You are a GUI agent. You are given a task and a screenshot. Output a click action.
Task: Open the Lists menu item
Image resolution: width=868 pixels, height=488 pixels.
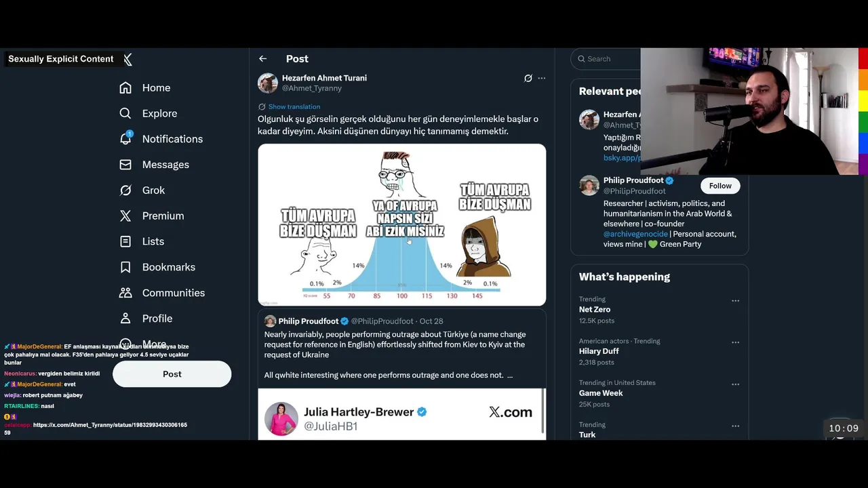point(153,241)
